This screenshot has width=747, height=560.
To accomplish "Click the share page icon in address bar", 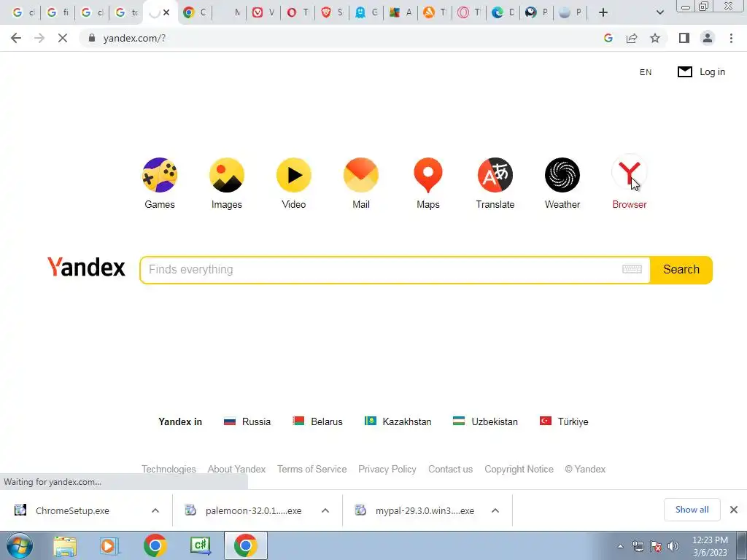I will click(632, 38).
